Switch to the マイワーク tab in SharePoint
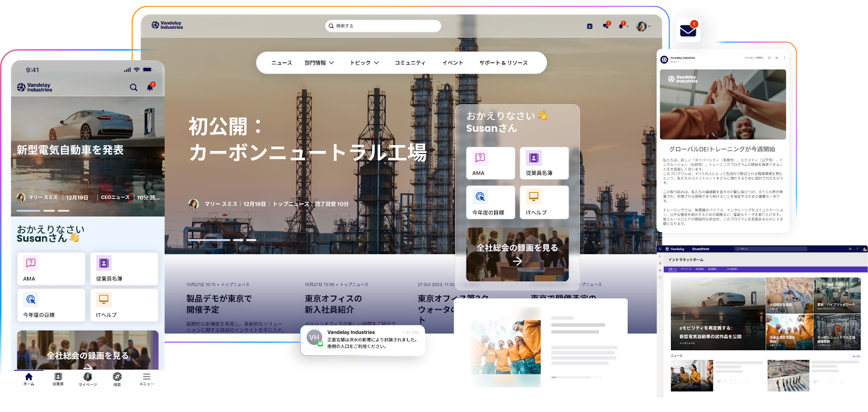Viewport: 868px width, 412px height. [x=686, y=269]
